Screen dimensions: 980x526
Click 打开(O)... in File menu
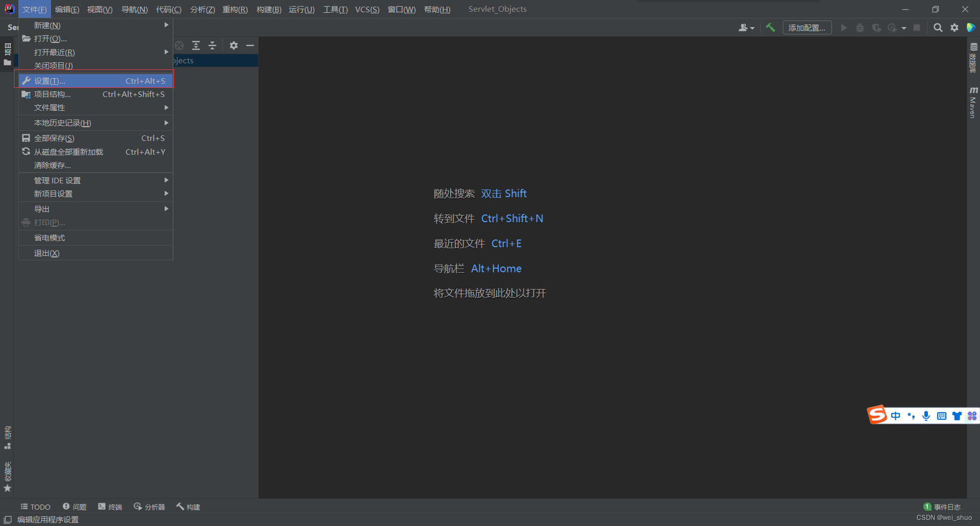click(96, 38)
